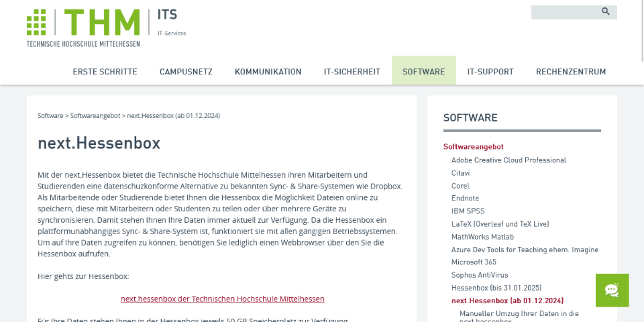Select next.Hessenbox (ab 01.12.2024) sidebar entry
Viewport: 644px width, 322px height.
coord(507,301)
